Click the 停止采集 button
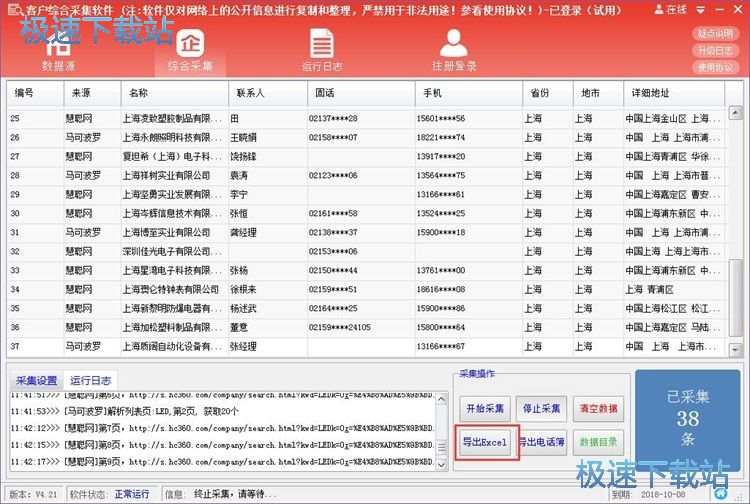Viewport: 750px width, 504px height. (541, 408)
